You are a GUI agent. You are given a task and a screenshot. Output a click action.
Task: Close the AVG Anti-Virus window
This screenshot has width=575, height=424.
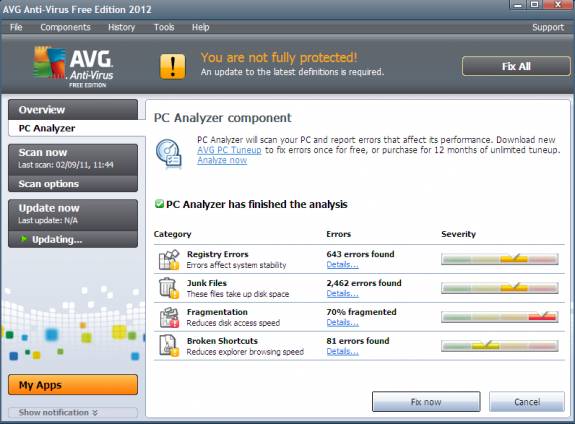557,4
